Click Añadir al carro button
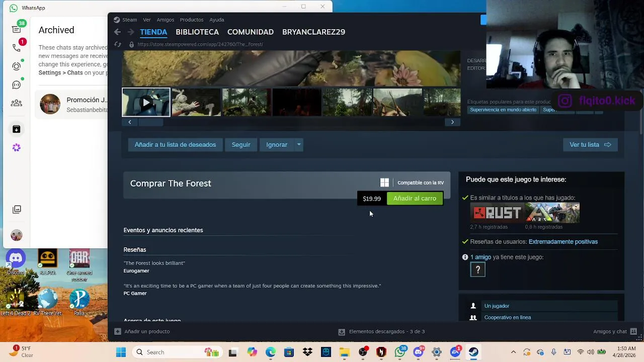This screenshot has height=362, width=644. pos(415,199)
